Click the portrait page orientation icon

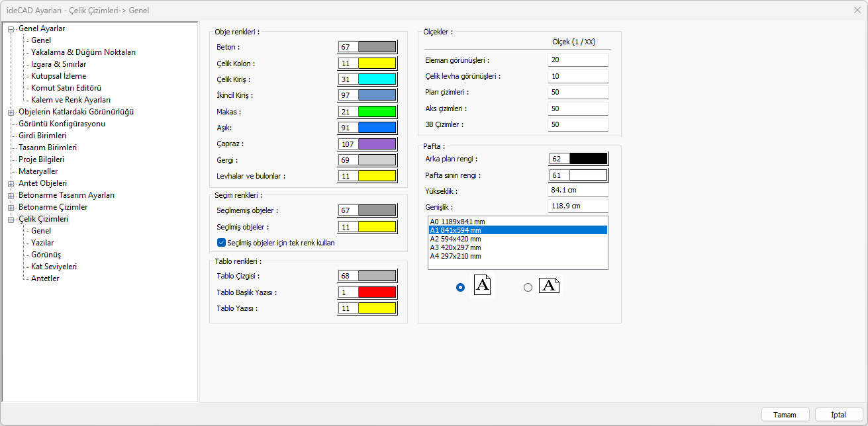click(483, 286)
